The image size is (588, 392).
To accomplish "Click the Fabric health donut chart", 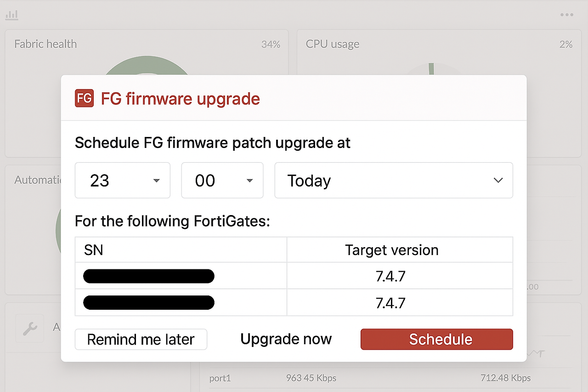I will (x=147, y=69).
